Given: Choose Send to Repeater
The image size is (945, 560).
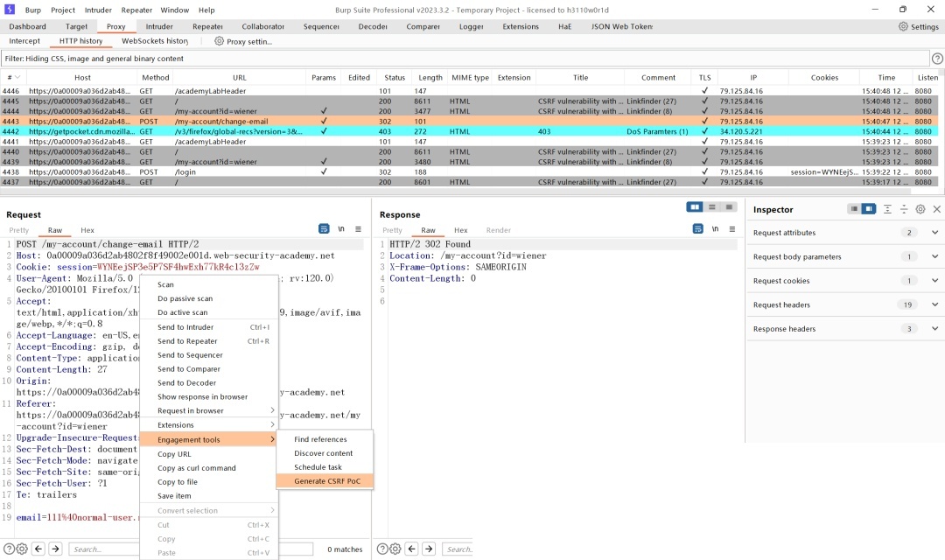Looking at the screenshot, I should (x=208, y=341).
